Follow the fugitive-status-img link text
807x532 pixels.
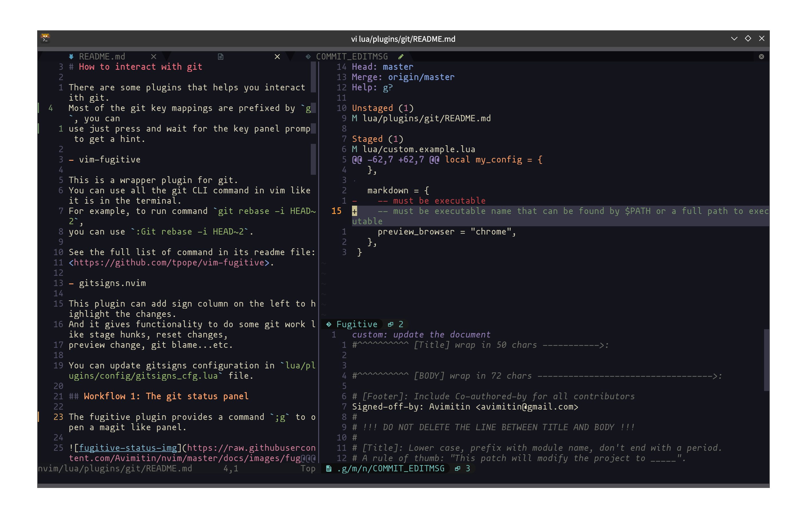(x=128, y=448)
